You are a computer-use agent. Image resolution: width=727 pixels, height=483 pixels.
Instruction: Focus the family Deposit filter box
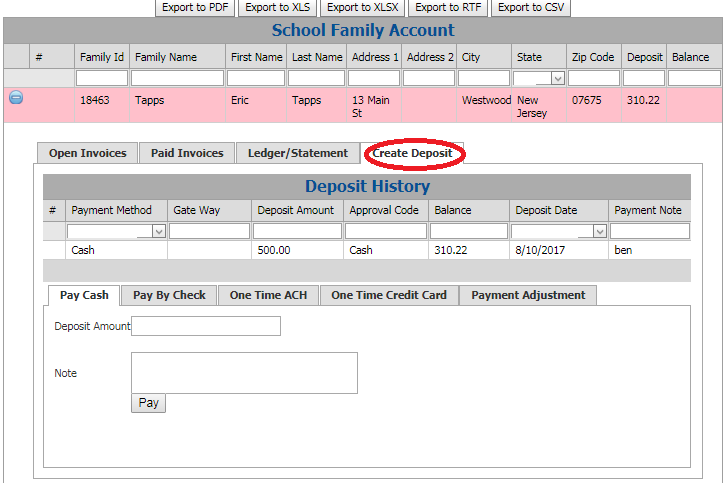coord(644,78)
